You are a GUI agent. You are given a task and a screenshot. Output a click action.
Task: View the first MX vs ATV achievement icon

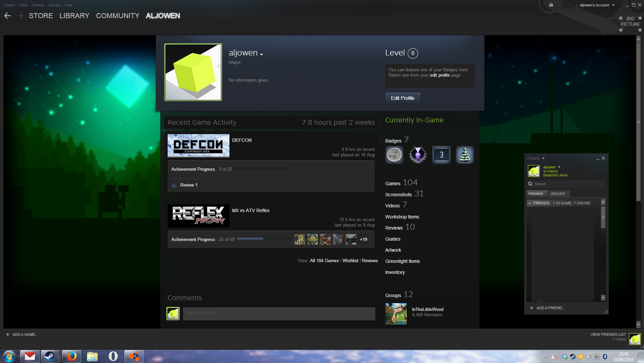tap(300, 239)
